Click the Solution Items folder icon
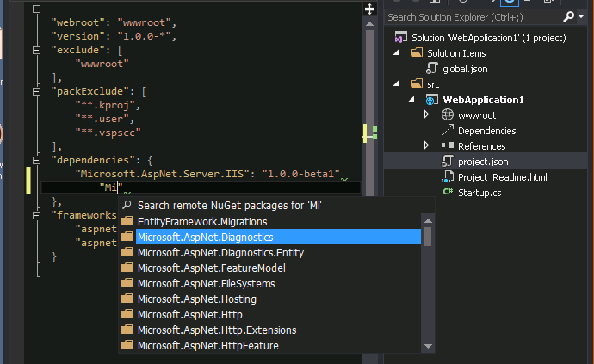 (x=417, y=52)
